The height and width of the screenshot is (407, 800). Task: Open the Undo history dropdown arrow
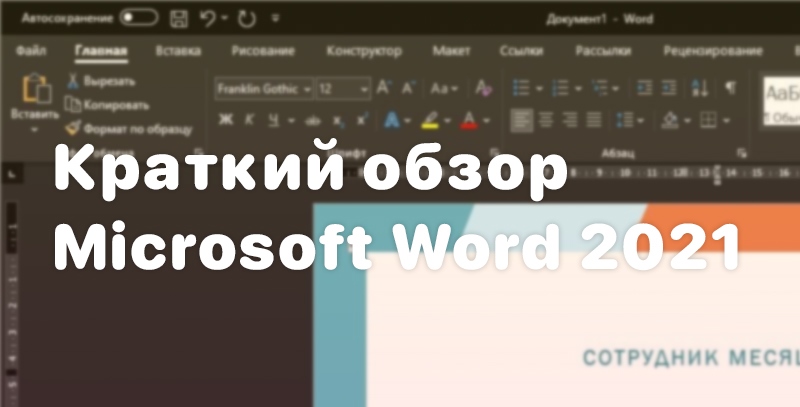click(224, 19)
